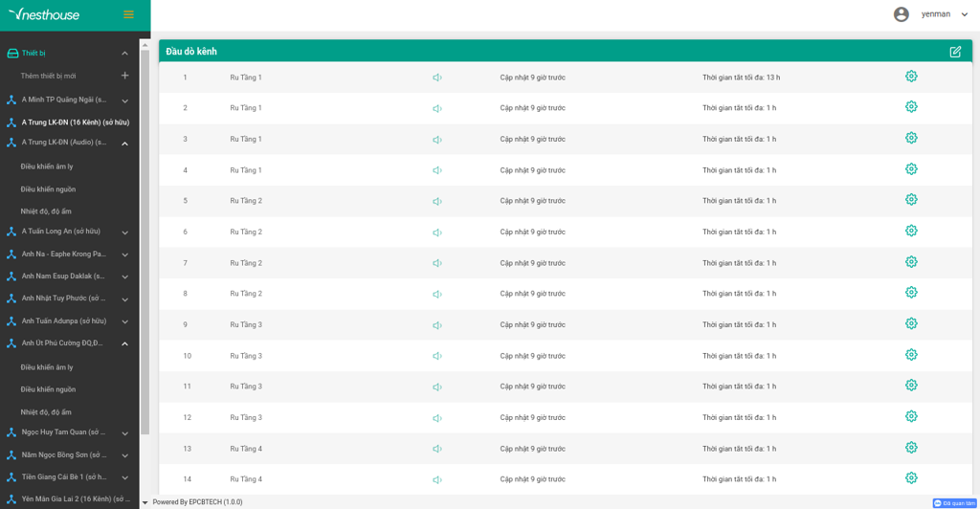Image resolution: width=980 pixels, height=509 pixels.
Task: Click the speaker icon for channel 5
Action: 436,201
